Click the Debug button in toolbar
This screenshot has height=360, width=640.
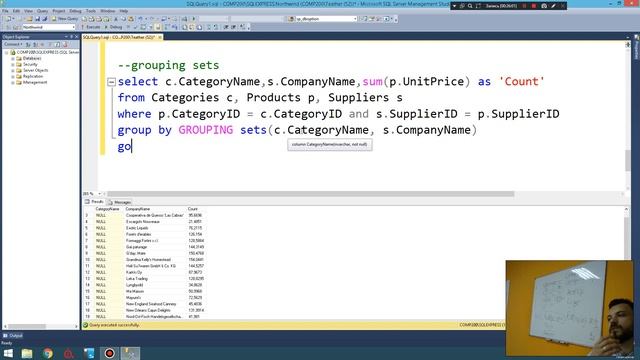point(114,27)
